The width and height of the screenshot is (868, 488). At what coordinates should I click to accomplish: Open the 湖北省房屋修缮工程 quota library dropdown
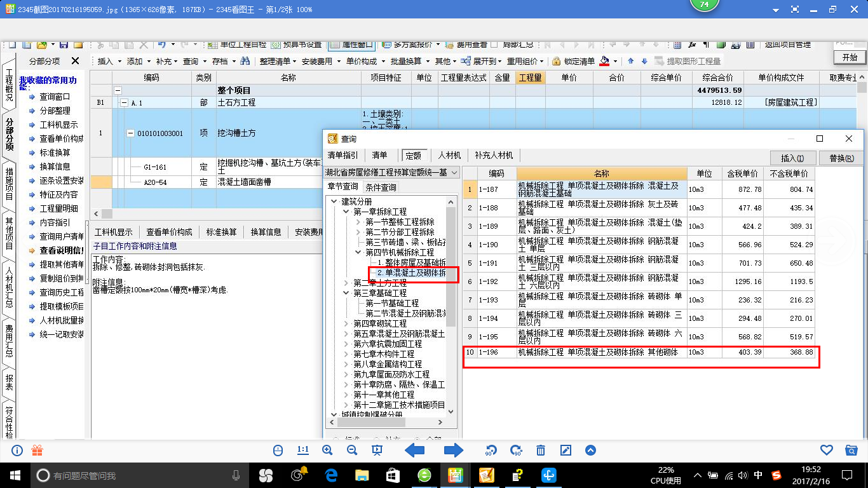click(x=454, y=172)
